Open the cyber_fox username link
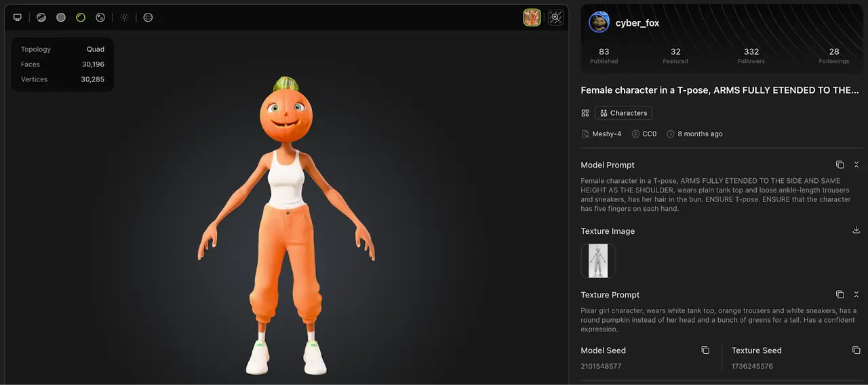868x385 pixels. click(x=637, y=23)
